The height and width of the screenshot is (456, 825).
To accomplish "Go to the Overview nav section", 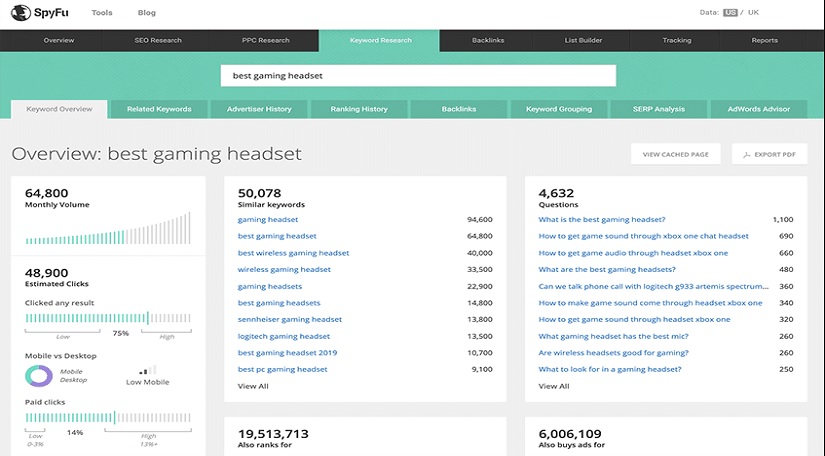I will point(59,40).
